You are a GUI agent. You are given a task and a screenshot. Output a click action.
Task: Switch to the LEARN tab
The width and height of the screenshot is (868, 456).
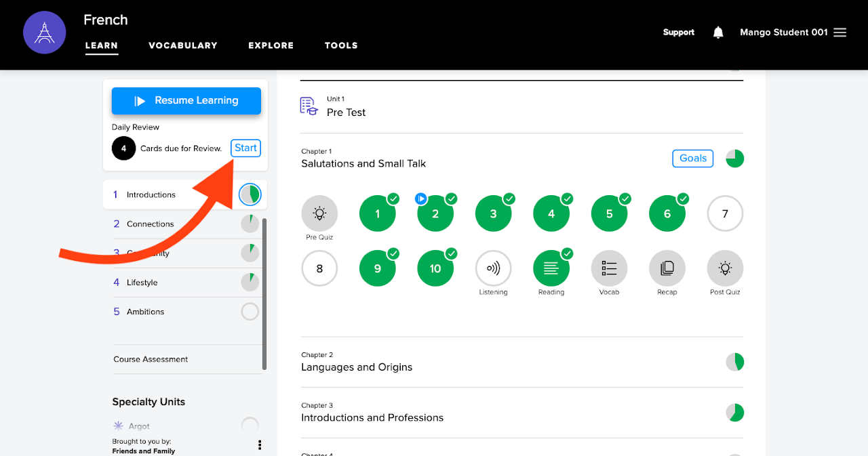click(102, 45)
